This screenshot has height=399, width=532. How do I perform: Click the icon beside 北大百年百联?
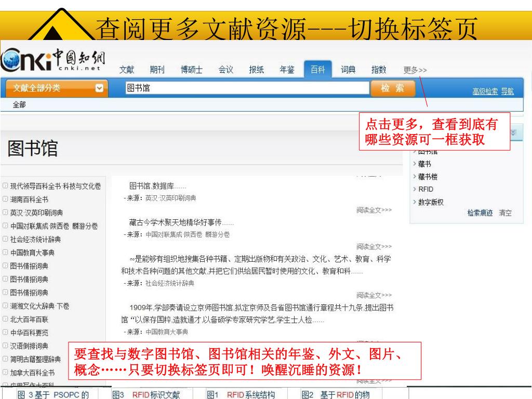[x=5, y=320]
